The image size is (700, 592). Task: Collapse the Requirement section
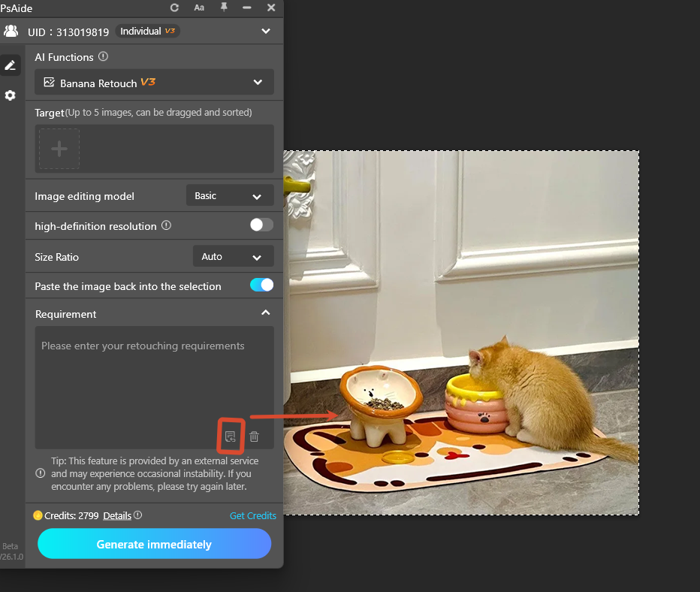coord(265,313)
